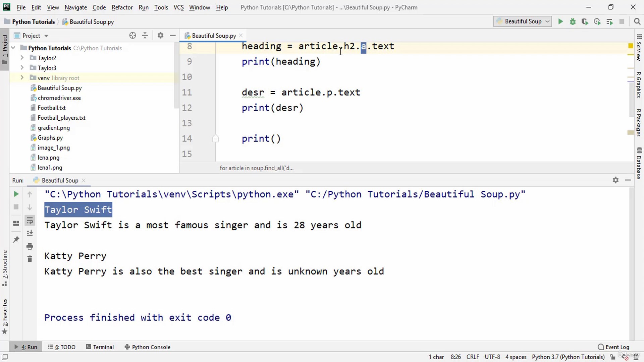The width and height of the screenshot is (644, 362).
Task: Open the profiler run icon
Action: coord(597,21)
